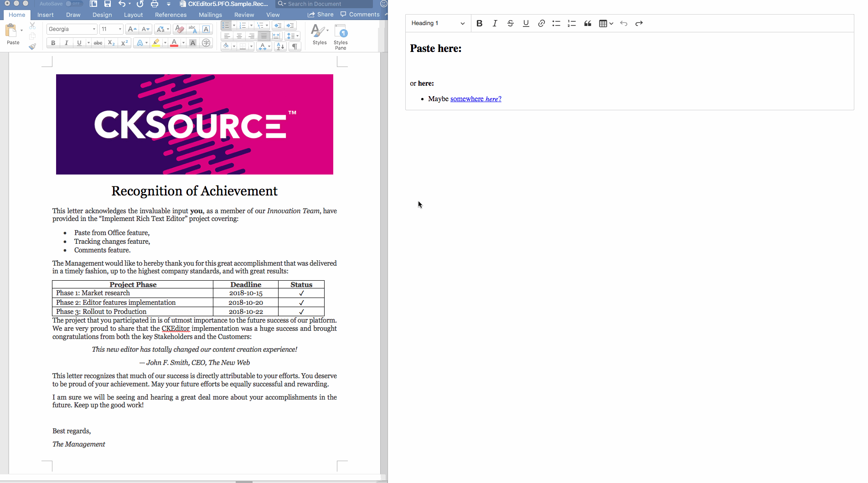The height and width of the screenshot is (483, 868).
Task: Insert link in CKEditor toolbar
Action: (x=541, y=23)
